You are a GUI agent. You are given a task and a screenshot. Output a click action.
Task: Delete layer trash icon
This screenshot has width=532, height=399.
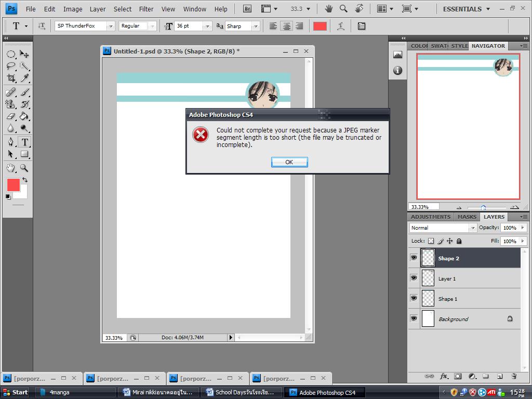[514, 376]
